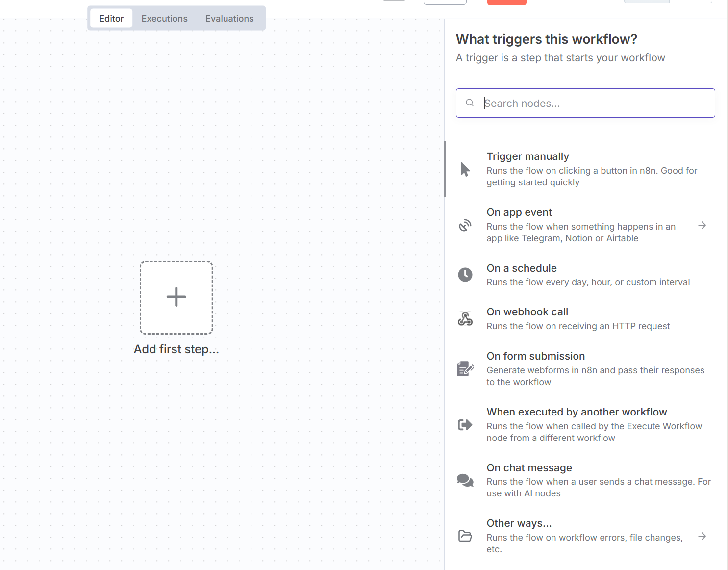Expand On app event using its right arrow
This screenshot has height=570, width=728.
tap(702, 225)
